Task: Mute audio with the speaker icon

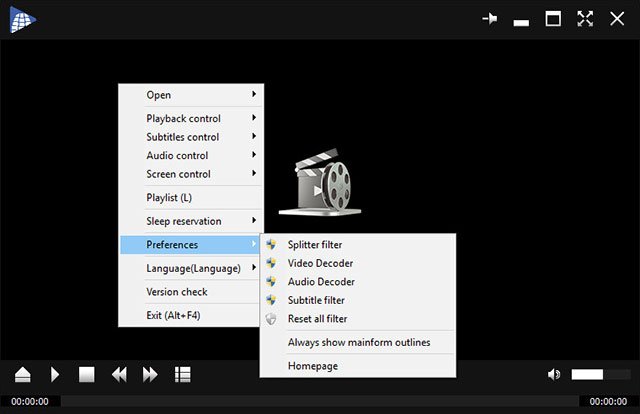Action: tap(554, 374)
